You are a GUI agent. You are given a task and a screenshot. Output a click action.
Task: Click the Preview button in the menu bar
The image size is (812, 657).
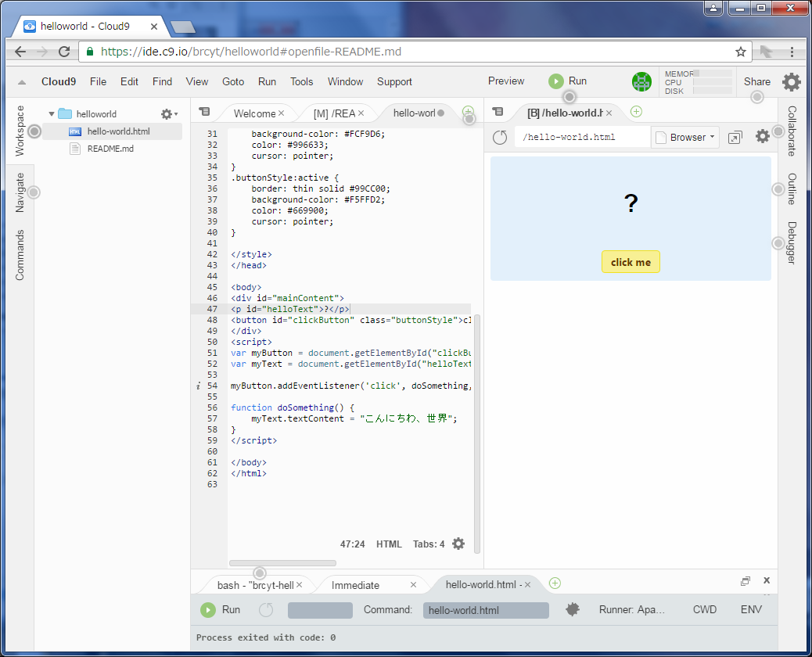[506, 81]
